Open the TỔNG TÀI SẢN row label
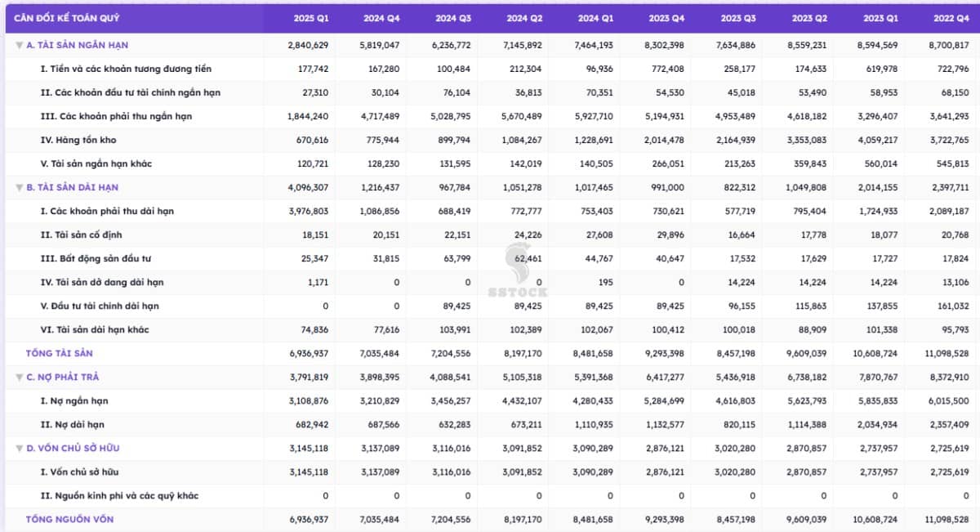The height and width of the screenshot is (532, 980). (x=59, y=354)
